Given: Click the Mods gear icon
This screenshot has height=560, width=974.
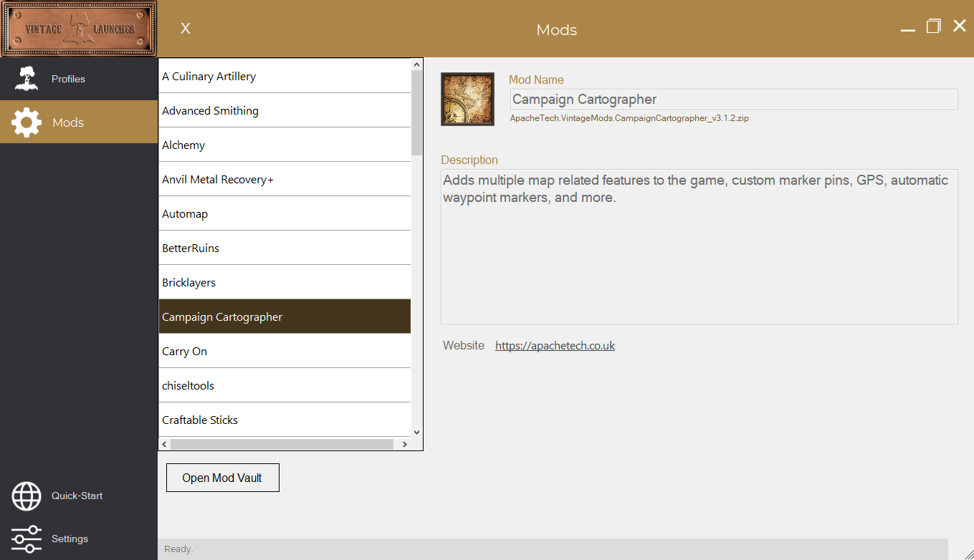Looking at the screenshot, I should [x=27, y=122].
